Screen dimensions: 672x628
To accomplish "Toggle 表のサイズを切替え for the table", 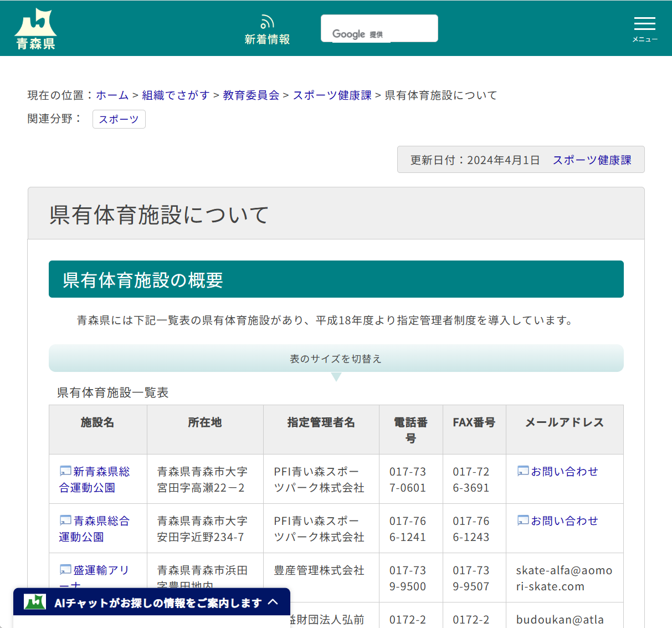I will tap(336, 358).
